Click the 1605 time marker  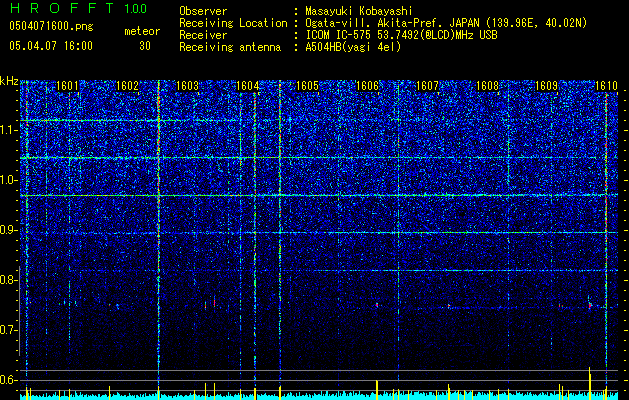[x=307, y=86]
